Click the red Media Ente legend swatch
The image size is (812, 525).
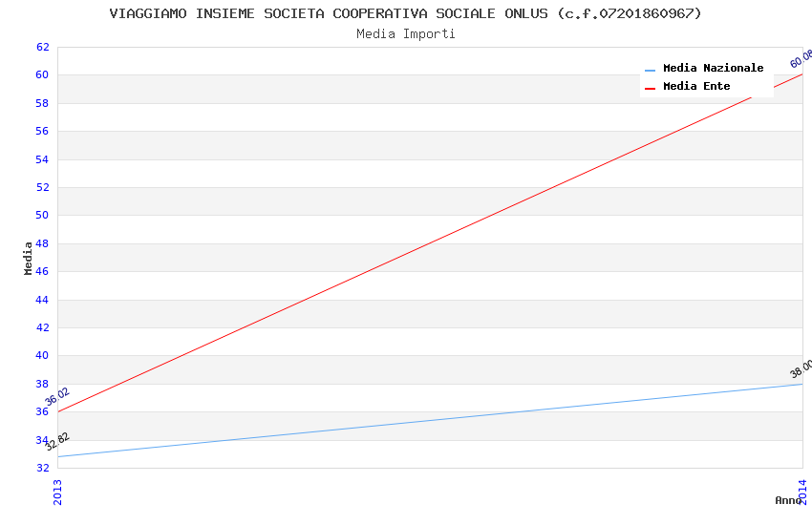650,89
